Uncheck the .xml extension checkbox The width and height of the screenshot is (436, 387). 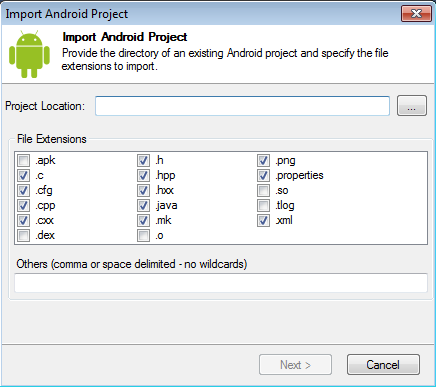coord(264,221)
